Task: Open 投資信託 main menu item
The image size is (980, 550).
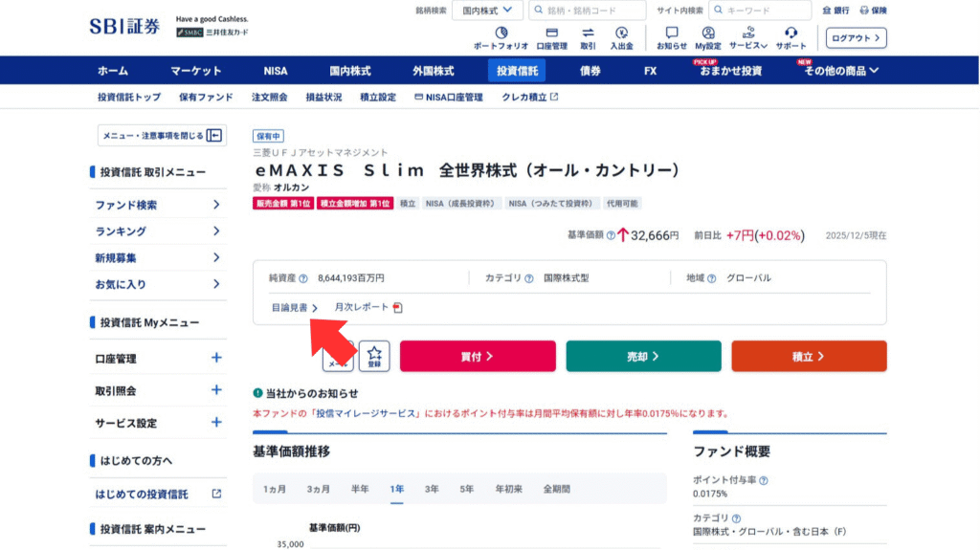Action: click(517, 71)
